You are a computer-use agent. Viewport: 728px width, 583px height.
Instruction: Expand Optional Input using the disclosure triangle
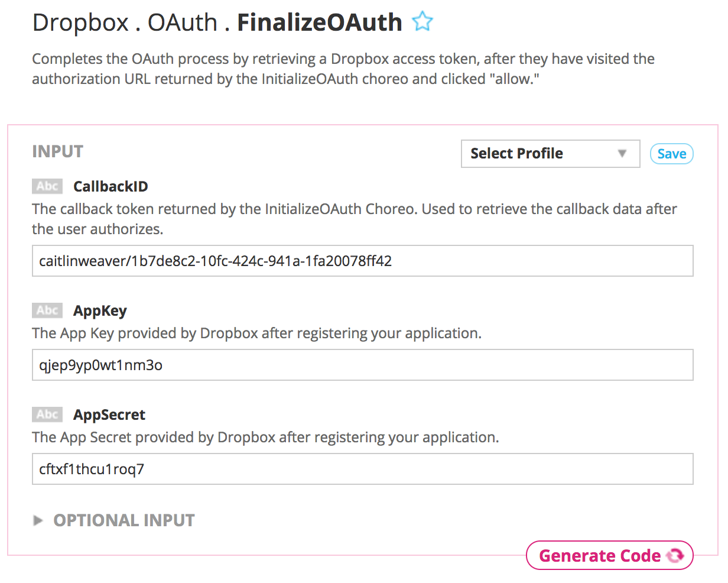coord(38,520)
